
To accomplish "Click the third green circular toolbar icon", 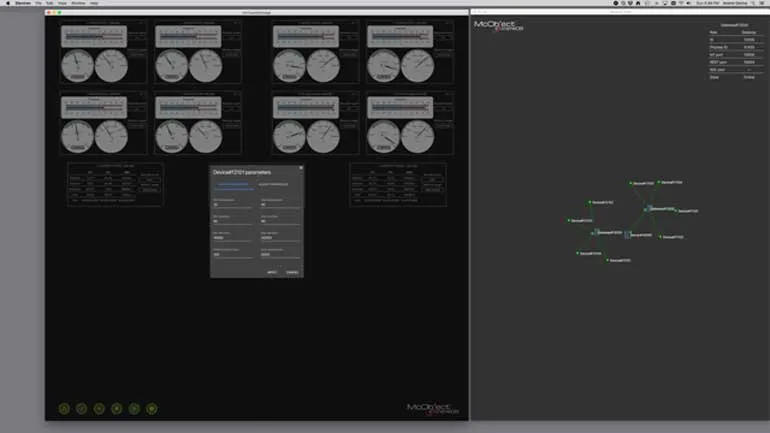I will 99,408.
